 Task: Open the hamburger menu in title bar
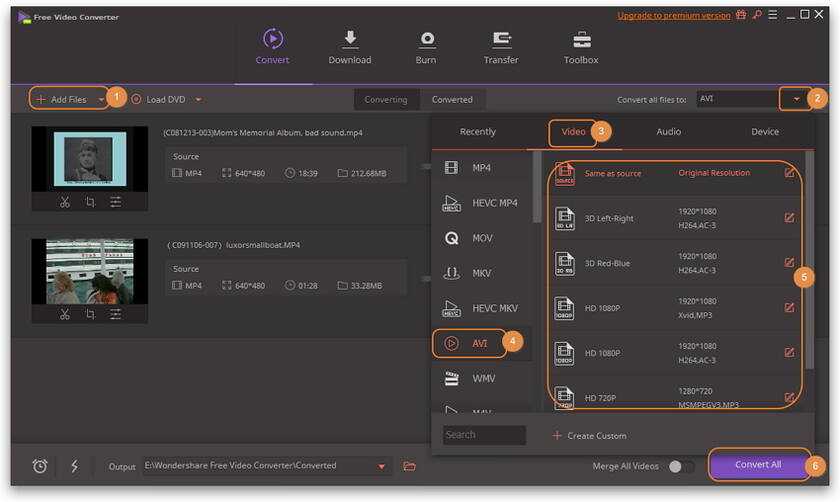[x=772, y=15]
